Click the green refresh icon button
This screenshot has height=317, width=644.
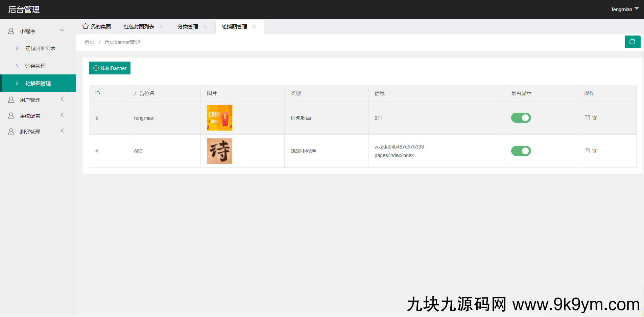pyautogui.click(x=632, y=42)
